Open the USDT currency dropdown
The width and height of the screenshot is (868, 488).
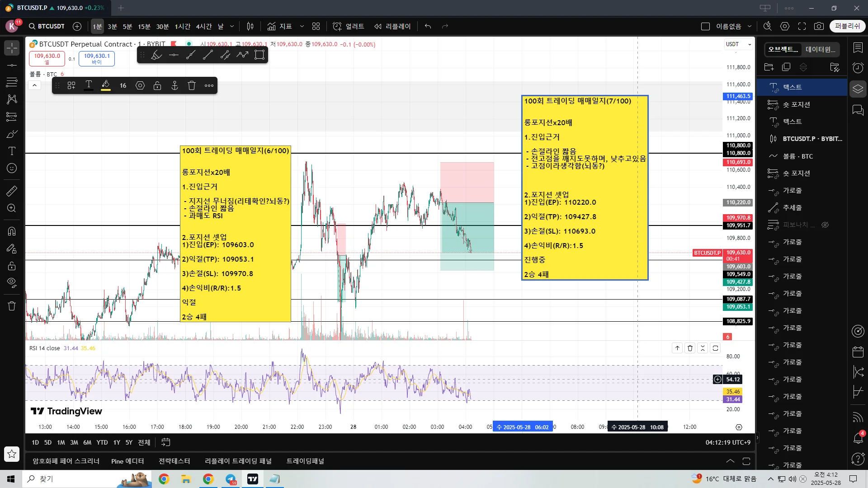pyautogui.click(x=738, y=44)
